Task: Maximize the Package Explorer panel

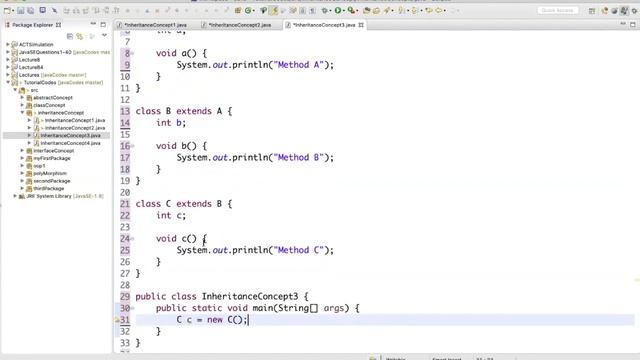Action: [x=103, y=24]
